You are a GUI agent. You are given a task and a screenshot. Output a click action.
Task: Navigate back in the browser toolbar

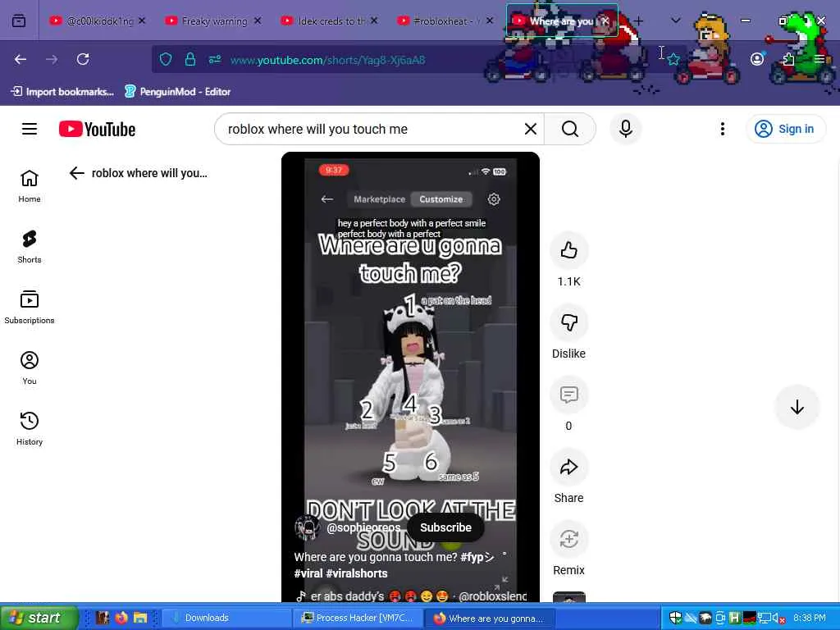[x=21, y=59]
